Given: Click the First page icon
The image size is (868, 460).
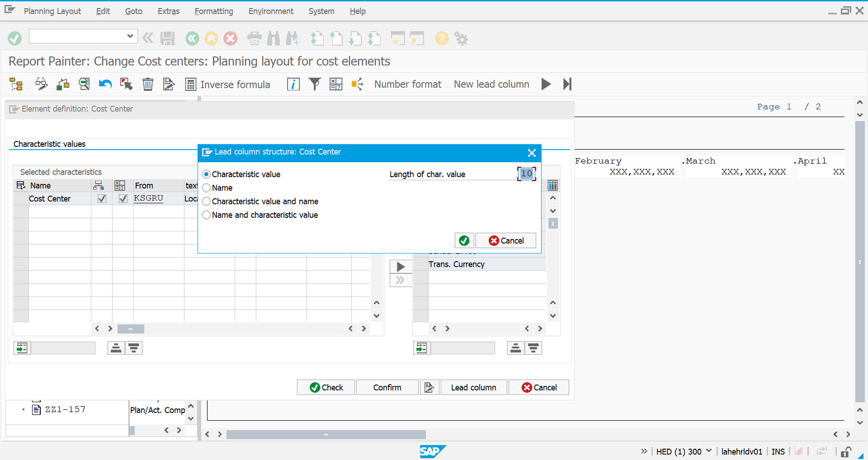Looking at the screenshot, I should click(317, 38).
